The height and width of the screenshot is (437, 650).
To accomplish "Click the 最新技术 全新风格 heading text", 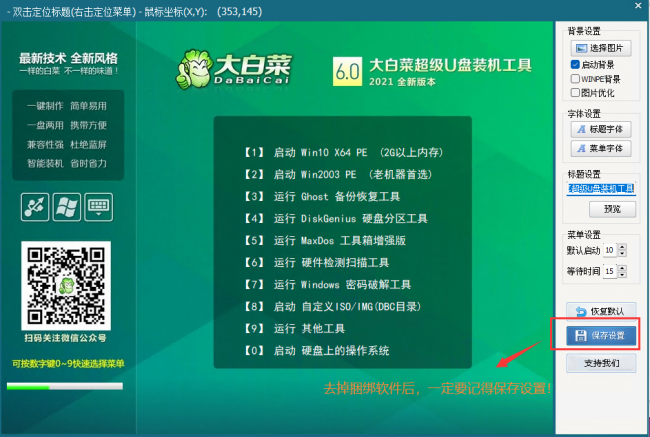I will [68, 58].
